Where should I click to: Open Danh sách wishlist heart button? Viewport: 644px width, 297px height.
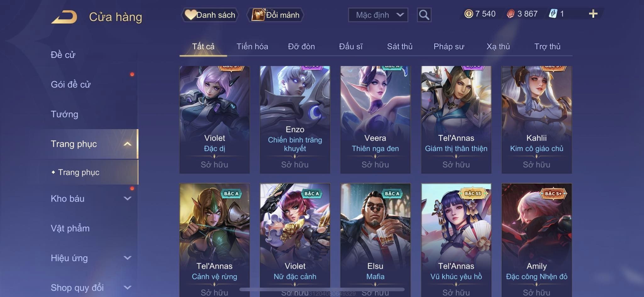click(210, 15)
